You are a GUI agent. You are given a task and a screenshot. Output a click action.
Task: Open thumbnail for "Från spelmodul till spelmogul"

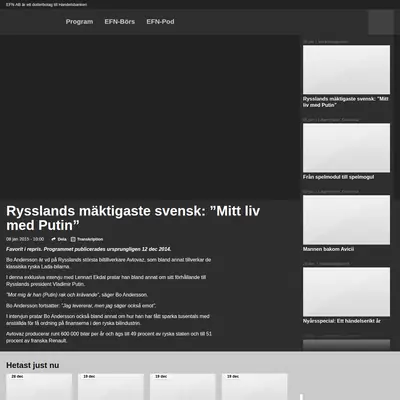pos(346,148)
